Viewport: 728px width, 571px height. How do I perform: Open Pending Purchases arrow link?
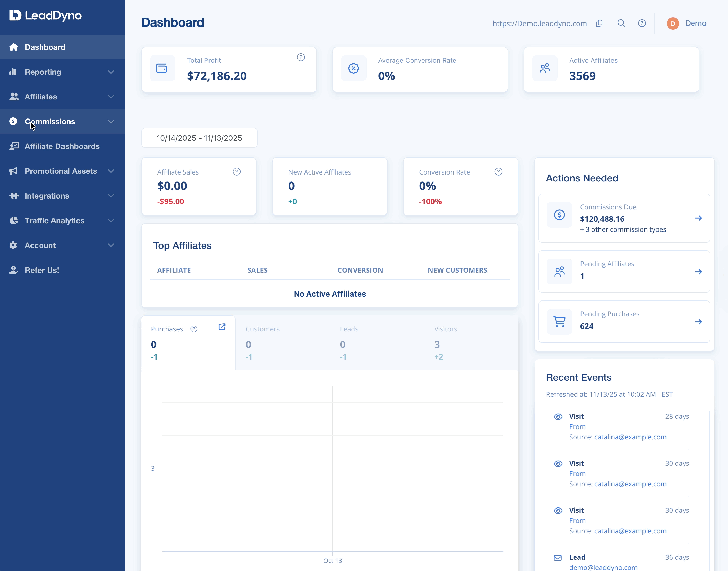click(x=699, y=322)
